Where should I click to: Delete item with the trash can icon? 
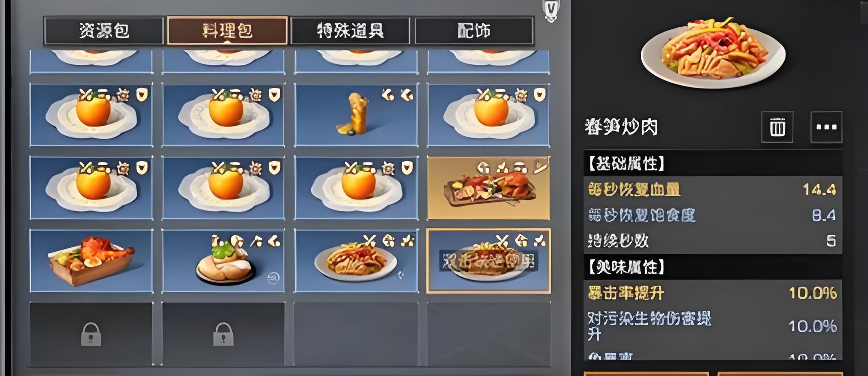coord(777,127)
